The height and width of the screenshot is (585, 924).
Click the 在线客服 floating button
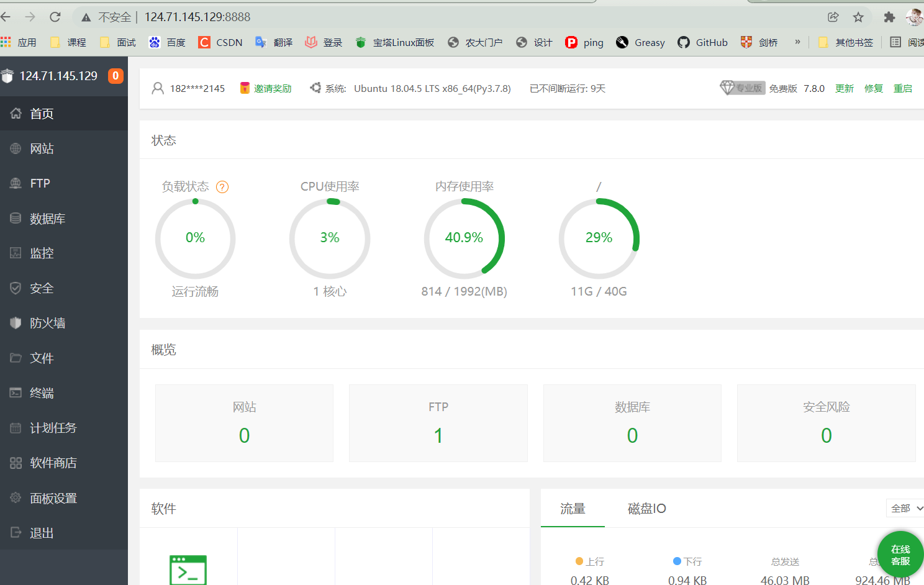coord(900,555)
